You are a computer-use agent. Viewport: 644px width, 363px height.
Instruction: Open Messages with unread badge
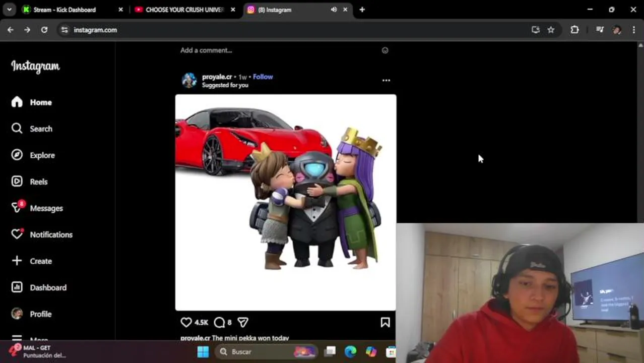point(37,208)
